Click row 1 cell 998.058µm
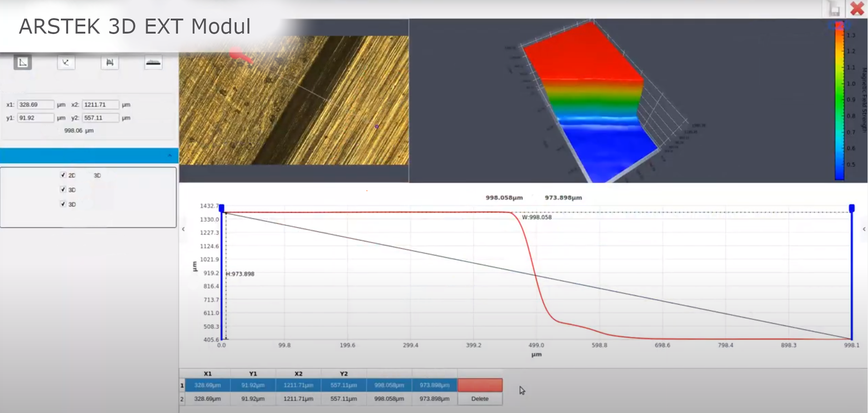 point(389,385)
